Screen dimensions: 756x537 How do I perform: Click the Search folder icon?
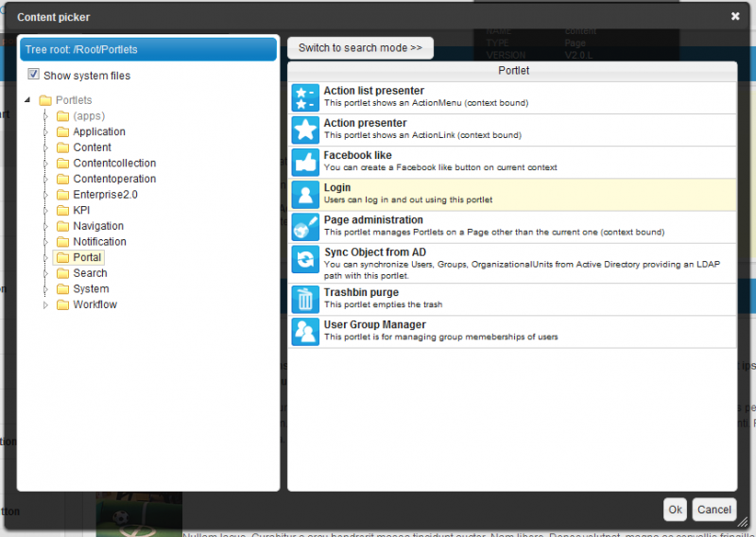[62, 273]
